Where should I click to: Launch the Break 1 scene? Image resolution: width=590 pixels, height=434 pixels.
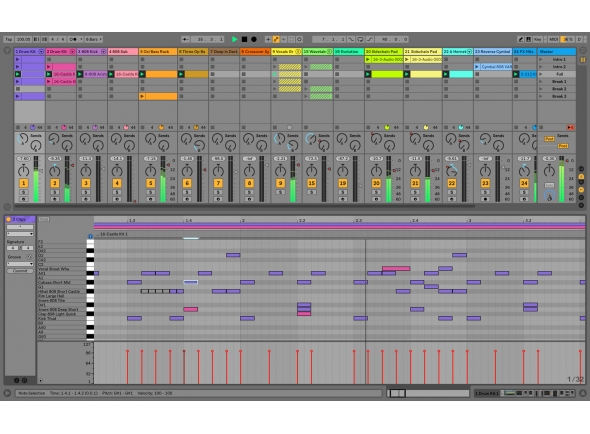pos(541,81)
